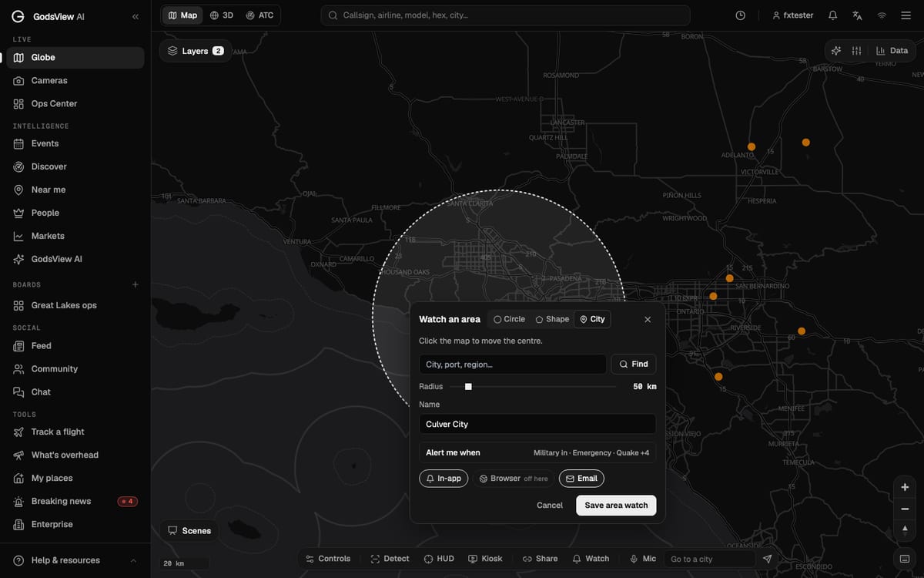Image resolution: width=924 pixels, height=578 pixels.
Task: Open GodsView AI assistant in the sidebar
Action: (75, 259)
